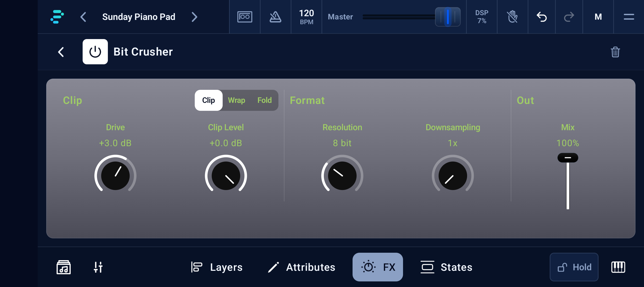Screen dimensions: 644x287
Task: Select Fold mode
Action: (265, 100)
